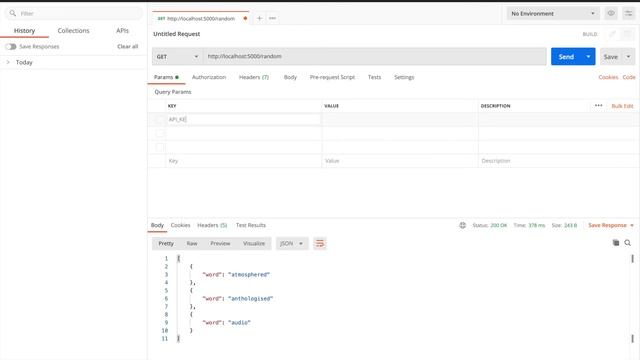640x360 pixels.
Task: Click the edit pencil icon beside BUILD
Action: click(612, 34)
